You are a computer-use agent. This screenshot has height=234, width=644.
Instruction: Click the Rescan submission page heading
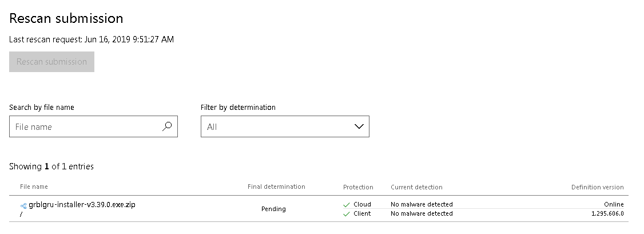(x=66, y=18)
